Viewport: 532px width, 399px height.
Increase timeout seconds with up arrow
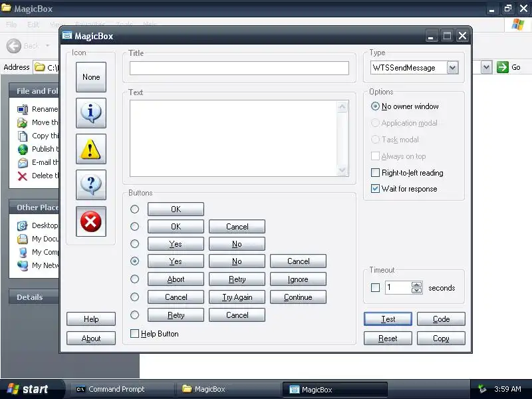[x=417, y=285]
